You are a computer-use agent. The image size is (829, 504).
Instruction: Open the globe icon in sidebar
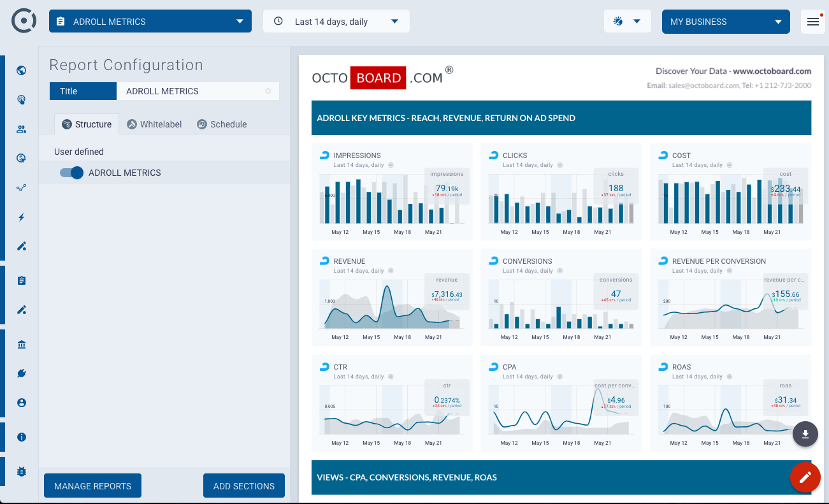(x=22, y=71)
